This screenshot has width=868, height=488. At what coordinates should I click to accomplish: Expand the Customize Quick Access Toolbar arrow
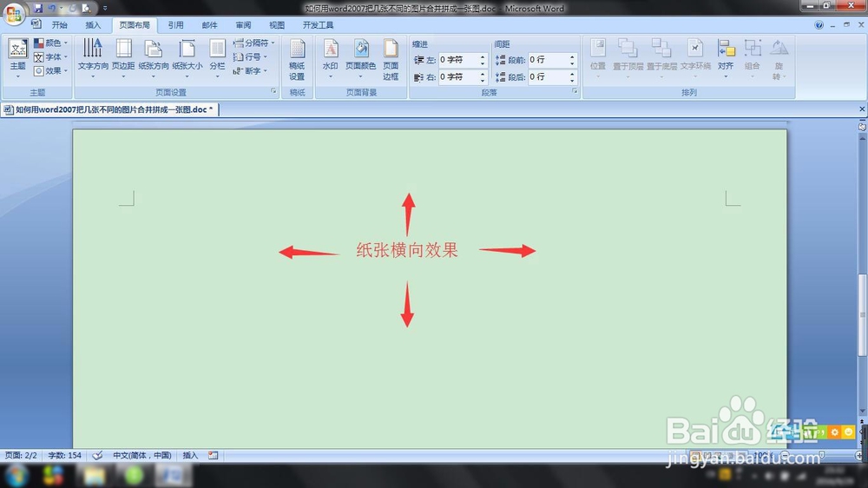105,9
